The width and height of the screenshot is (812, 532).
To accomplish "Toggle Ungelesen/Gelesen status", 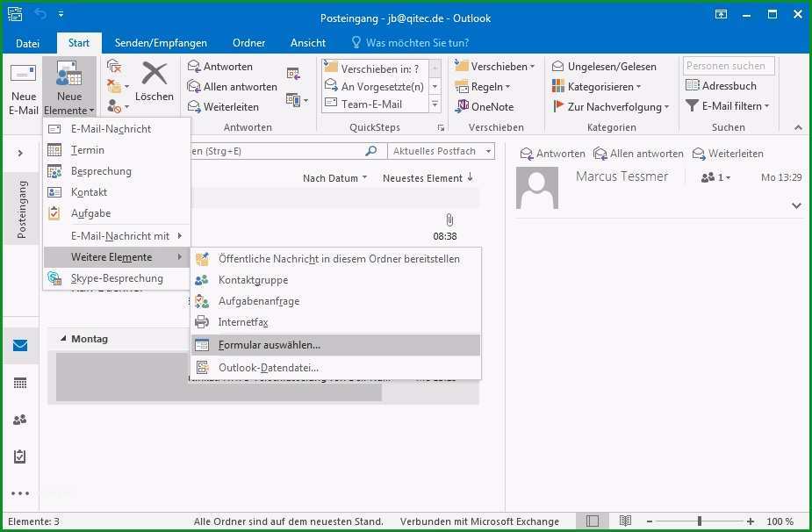I will (x=604, y=67).
